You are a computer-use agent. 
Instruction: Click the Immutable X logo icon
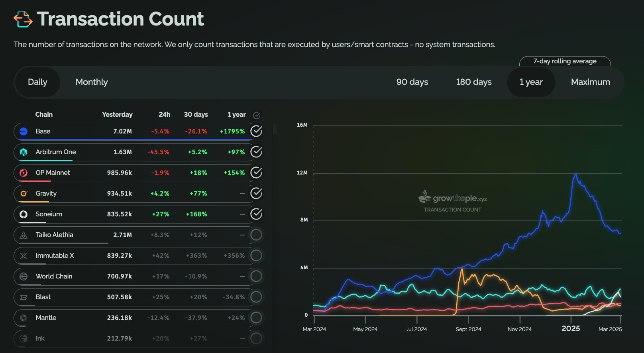[x=24, y=256]
